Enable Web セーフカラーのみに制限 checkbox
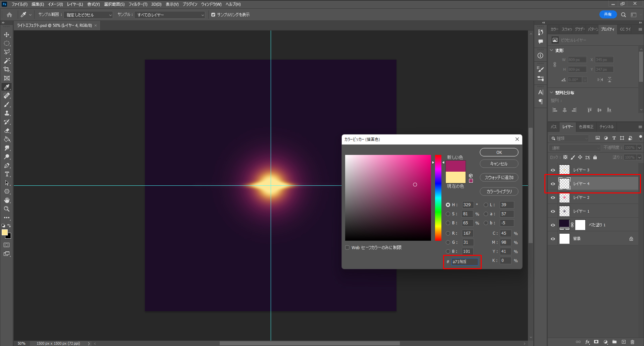This screenshot has height=346, width=644. (x=347, y=248)
